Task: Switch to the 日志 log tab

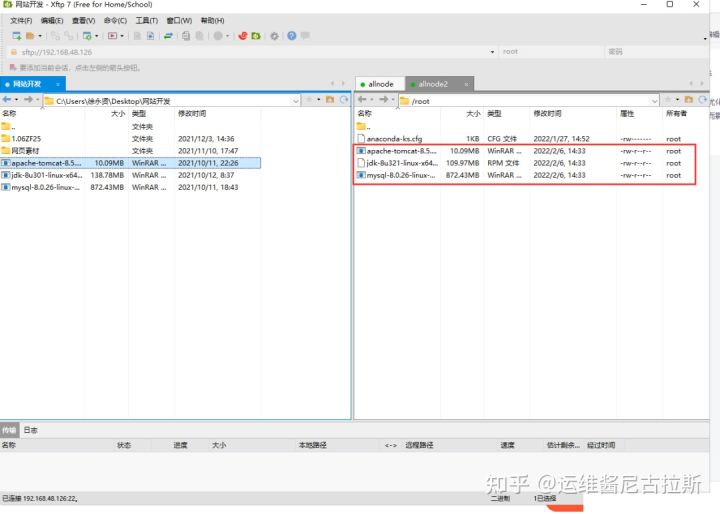Action: [x=31, y=430]
